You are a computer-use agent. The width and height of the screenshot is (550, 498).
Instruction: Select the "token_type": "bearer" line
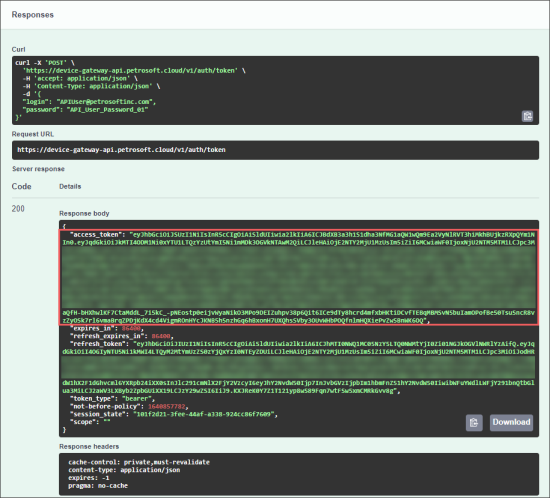click(x=112, y=399)
